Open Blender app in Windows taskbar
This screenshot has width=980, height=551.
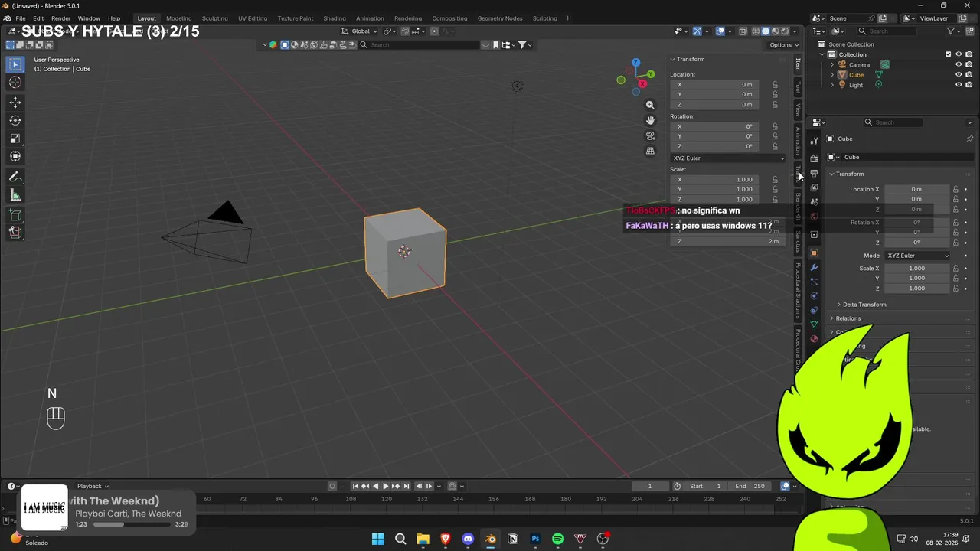coord(490,539)
